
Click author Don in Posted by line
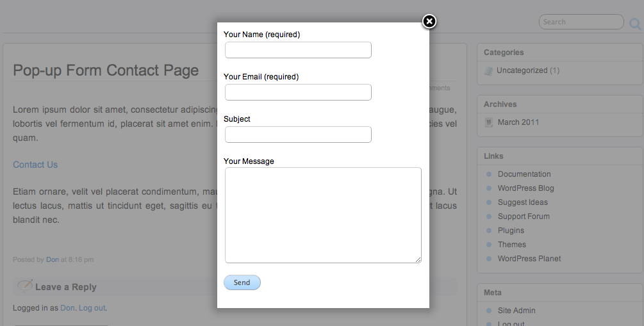tap(52, 259)
